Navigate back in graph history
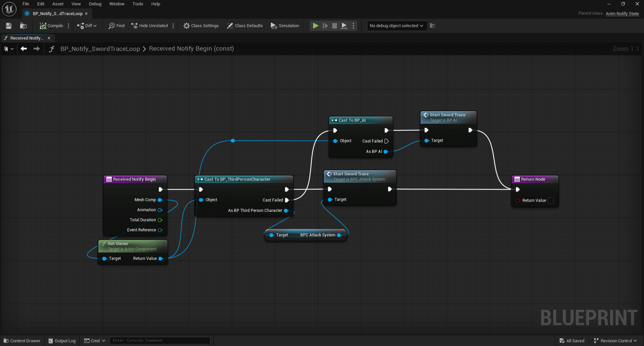The image size is (644, 346). point(23,49)
